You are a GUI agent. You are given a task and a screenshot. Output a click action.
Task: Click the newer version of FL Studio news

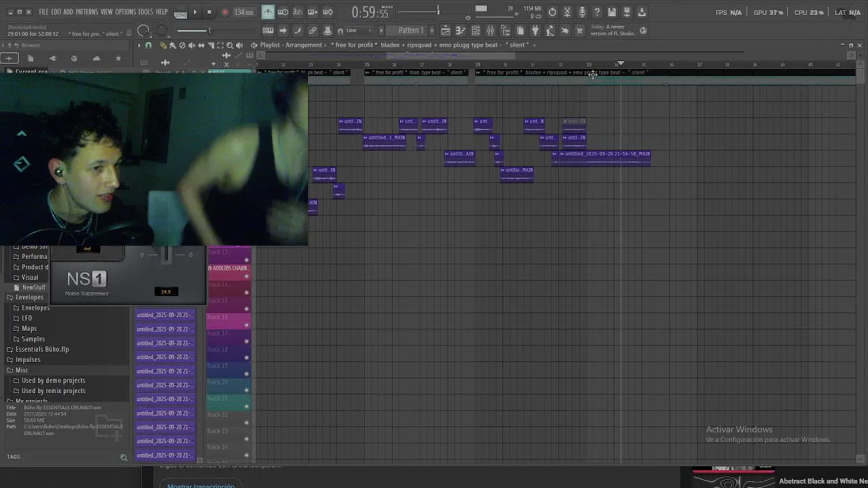pyautogui.click(x=612, y=30)
